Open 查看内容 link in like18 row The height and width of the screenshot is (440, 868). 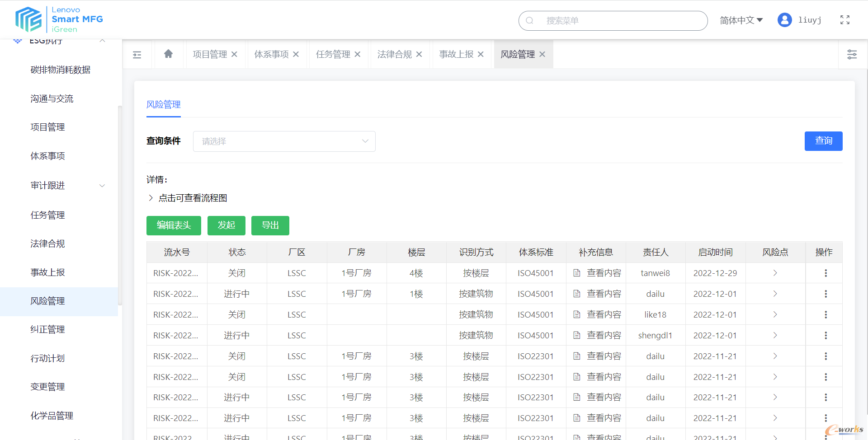tap(604, 314)
